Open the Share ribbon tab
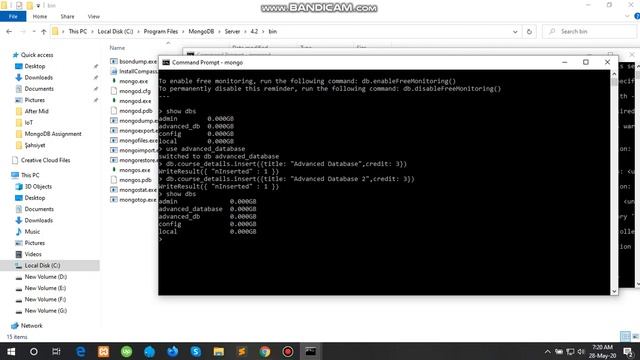The image size is (640, 360). (67, 16)
